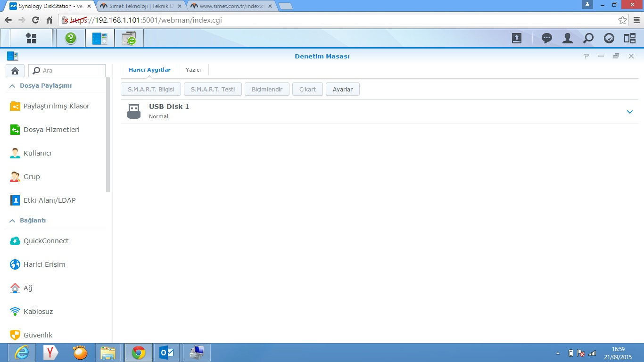644x362 pixels.
Task: Click the upload queue icon in top bar
Action: [x=517, y=38]
